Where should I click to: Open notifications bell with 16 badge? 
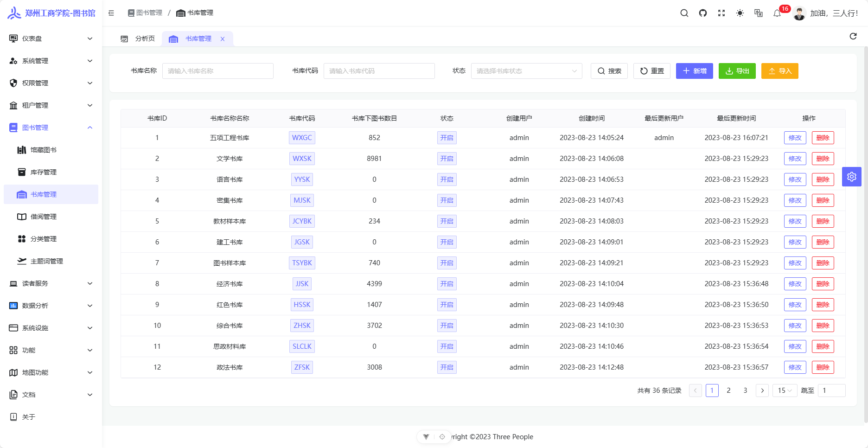(778, 13)
